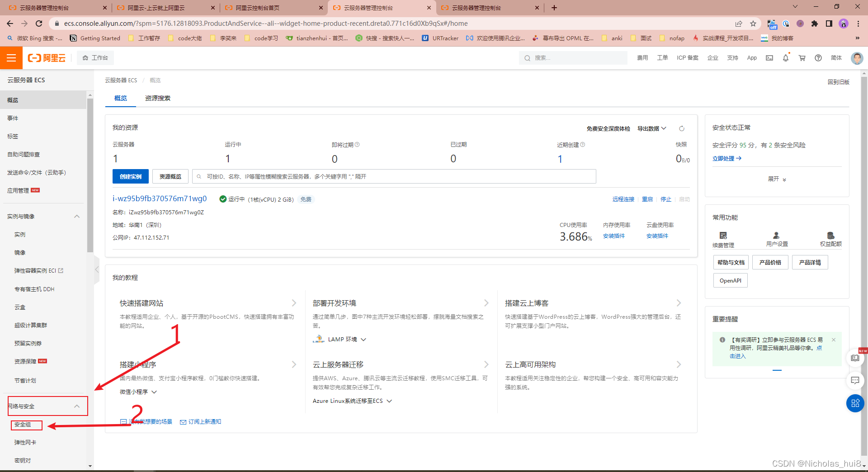Image resolution: width=868 pixels, height=472 pixels.
Task: Open the shopping cart icon
Action: (x=802, y=58)
